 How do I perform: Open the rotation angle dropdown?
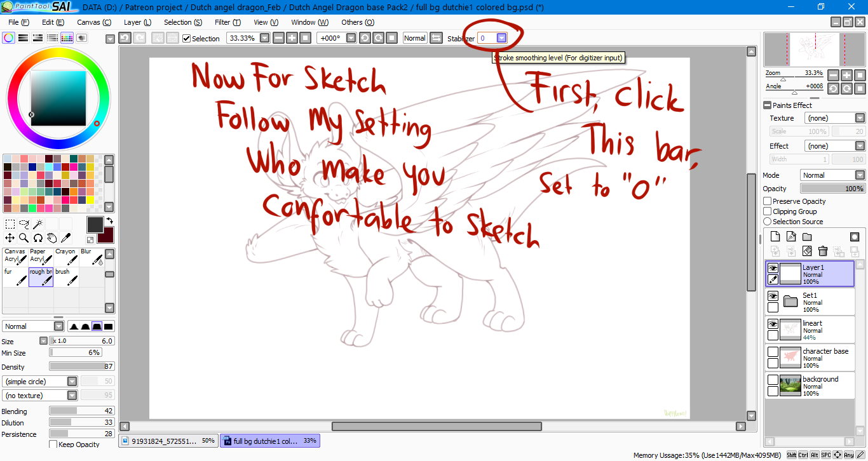pos(351,38)
